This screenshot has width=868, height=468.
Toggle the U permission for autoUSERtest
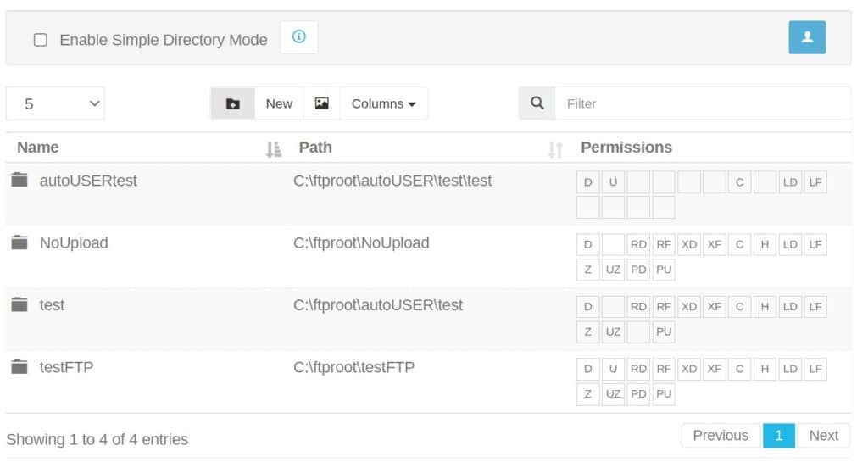pyautogui.click(x=613, y=182)
